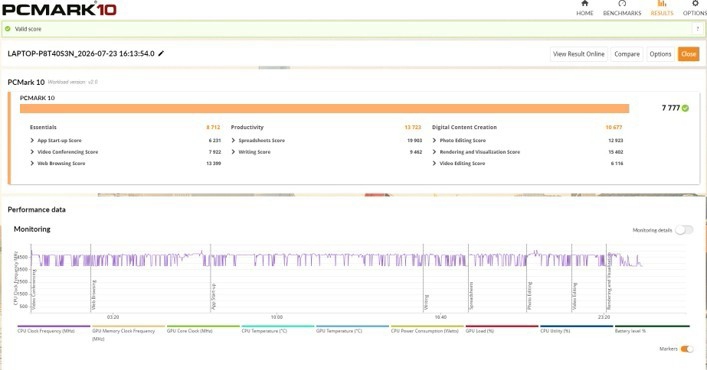Toggle CPU Temperature legend series
This screenshot has width=707, height=370.
coord(278,329)
